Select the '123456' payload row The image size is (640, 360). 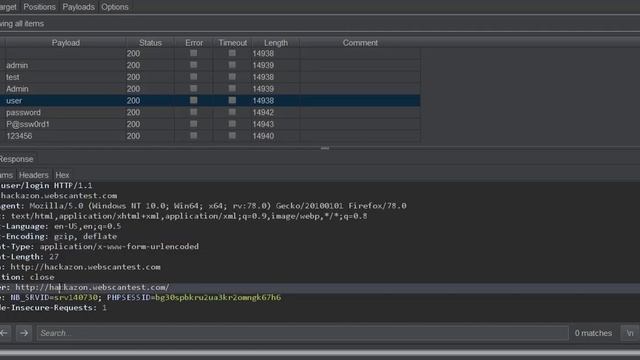point(210,136)
